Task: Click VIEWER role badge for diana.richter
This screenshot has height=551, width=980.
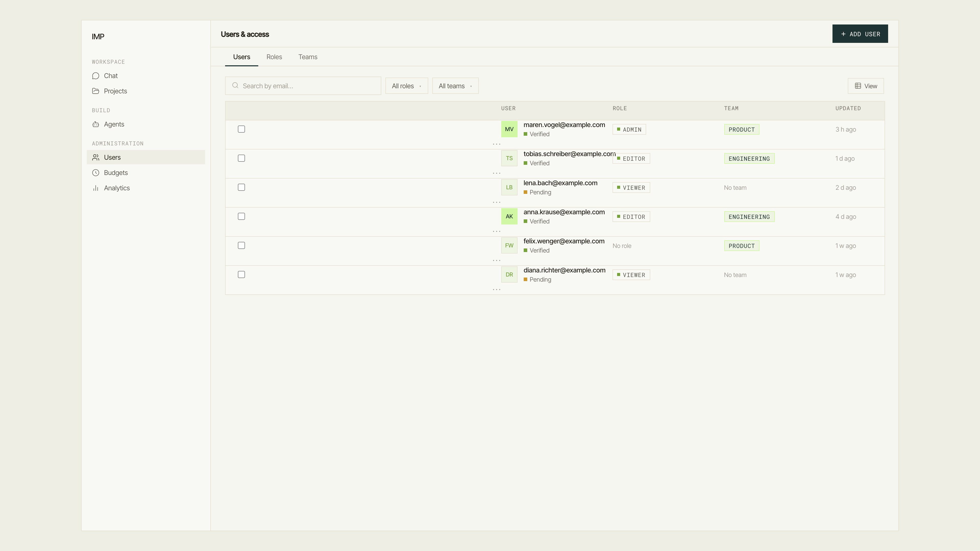Action: tap(631, 275)
